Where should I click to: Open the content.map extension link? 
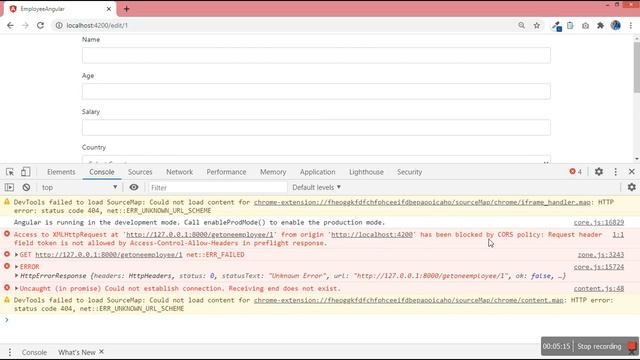408,300
